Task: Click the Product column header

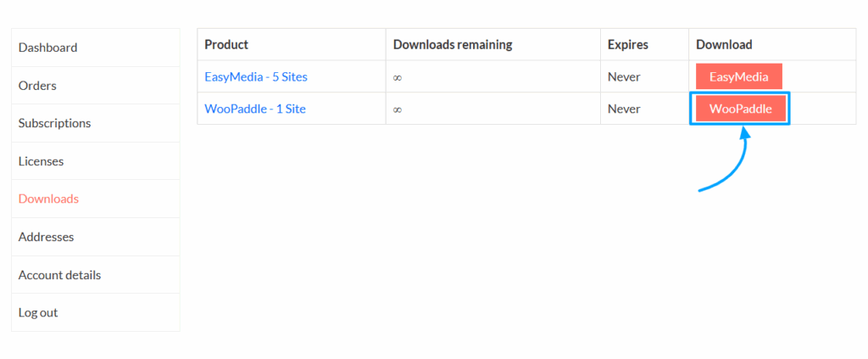Action: [x=226, y=44]
